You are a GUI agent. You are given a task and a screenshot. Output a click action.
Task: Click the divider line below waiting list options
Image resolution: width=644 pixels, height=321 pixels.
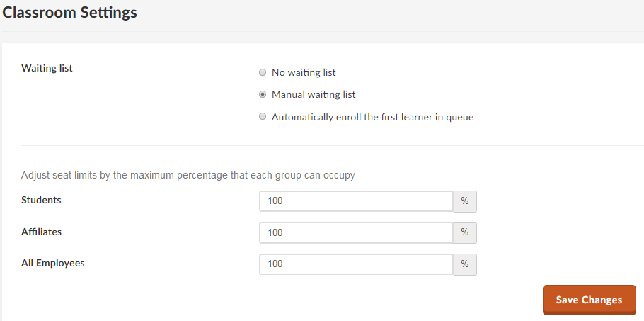click(x=333, y=145)
